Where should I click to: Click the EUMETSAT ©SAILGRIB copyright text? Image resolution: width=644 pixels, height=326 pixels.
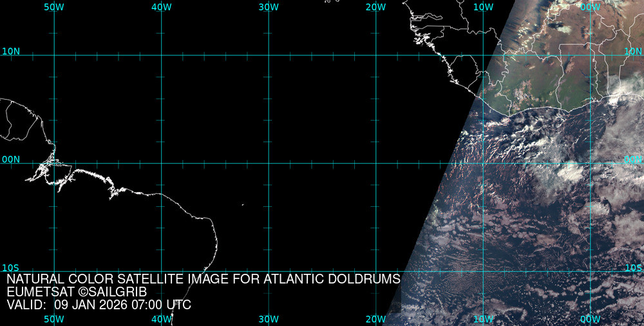pos(77,292)
